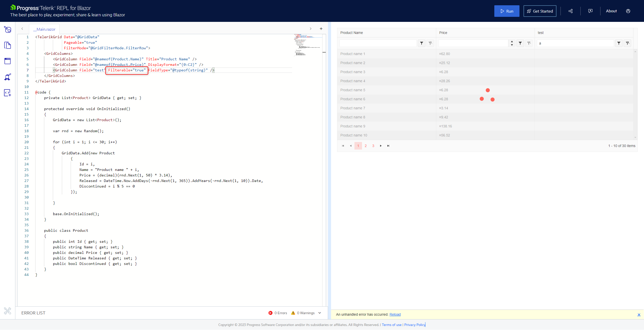This screenshot has height=330, width=644.
Task: Open the user account profile icon
Action: click(628, 11)
